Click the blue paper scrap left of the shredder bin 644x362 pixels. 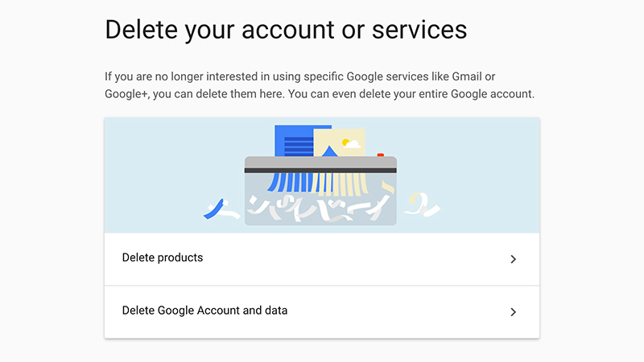point(213,209)
